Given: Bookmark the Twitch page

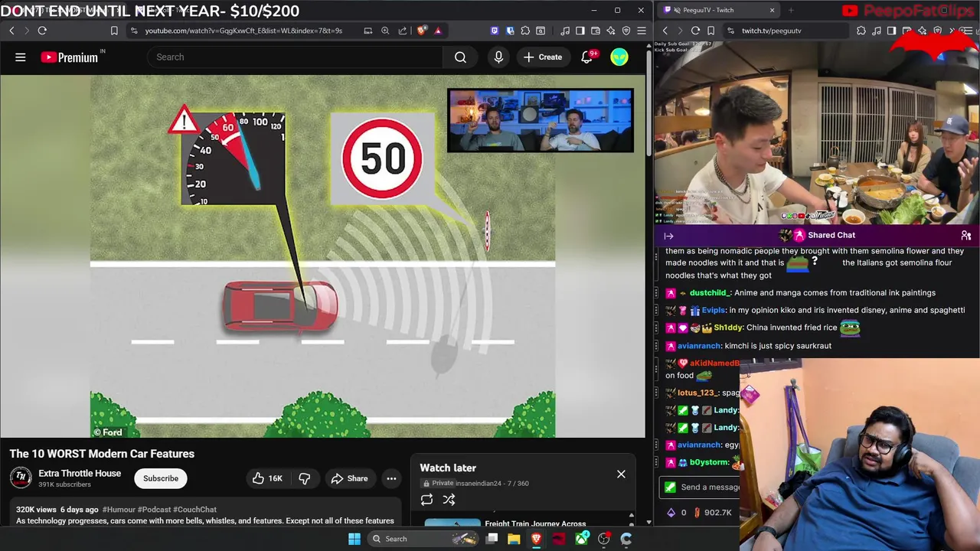Looking at the screenshot, I should [x=710, y=31].
